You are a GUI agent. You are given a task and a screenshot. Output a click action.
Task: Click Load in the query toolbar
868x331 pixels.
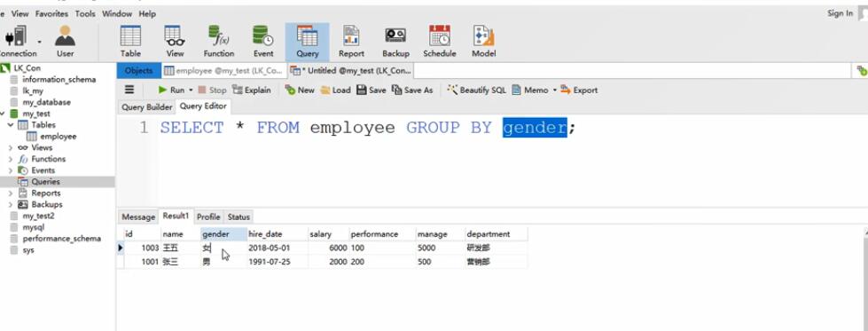336,90
